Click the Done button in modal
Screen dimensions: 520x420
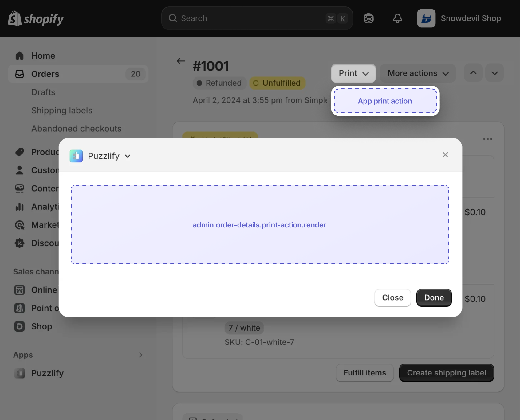tap(434, 298)
